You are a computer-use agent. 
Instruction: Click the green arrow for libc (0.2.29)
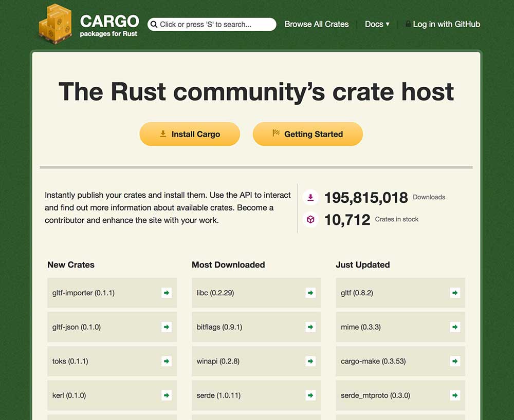(x=310, y=293)
